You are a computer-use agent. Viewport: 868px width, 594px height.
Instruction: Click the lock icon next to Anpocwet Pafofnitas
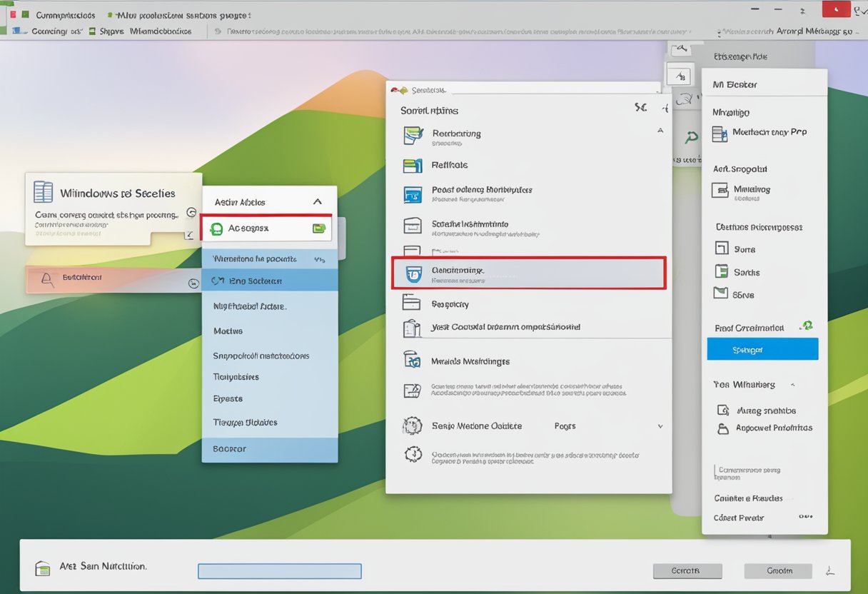pos(722,428)
